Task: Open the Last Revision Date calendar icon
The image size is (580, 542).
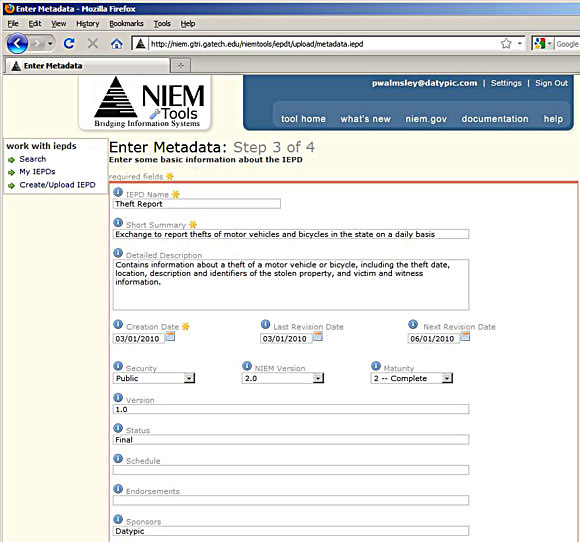Action: 318,336
